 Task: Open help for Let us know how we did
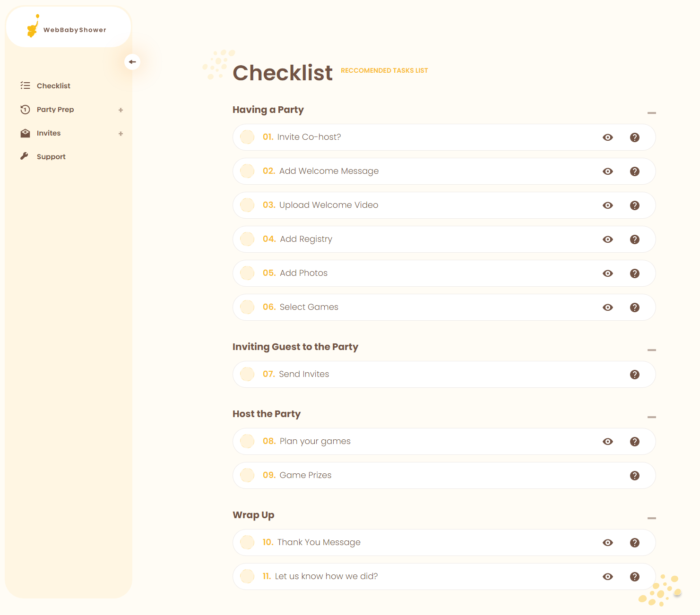click(x=635, y=577)
